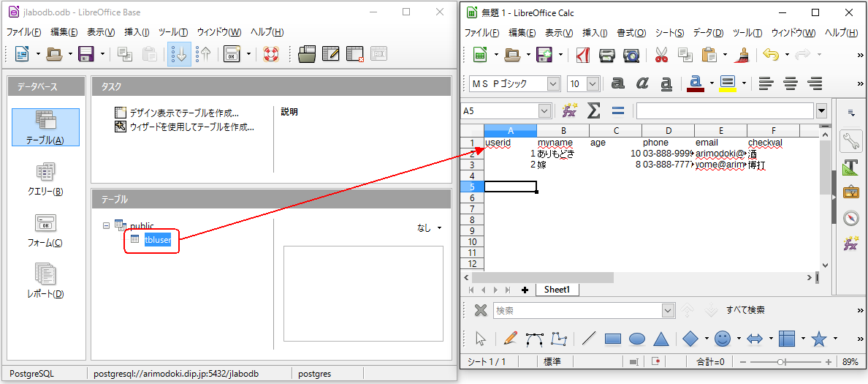Click Open Database Object icon in Base

[x=306, y=54]
